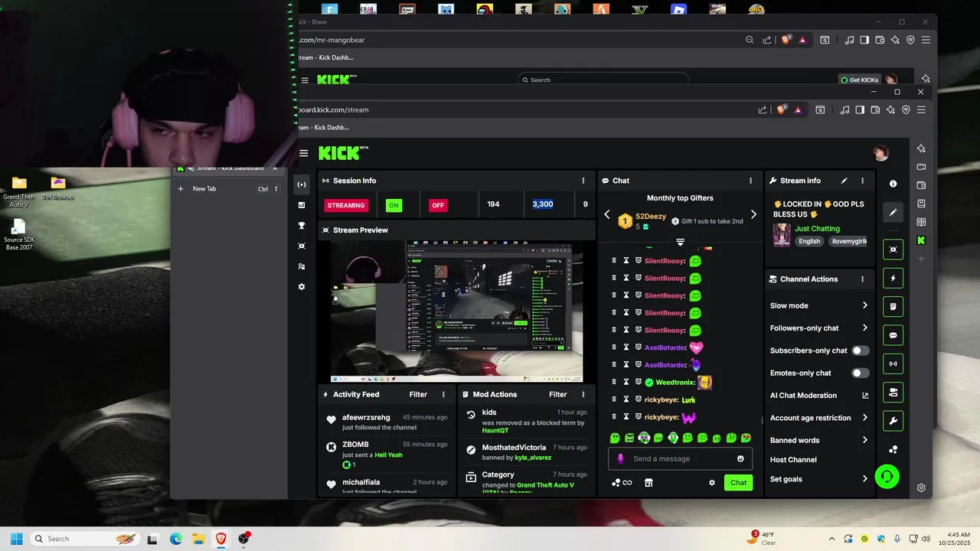
Task: Open the Brave main menu in the dashboard window
Action: 921,109
